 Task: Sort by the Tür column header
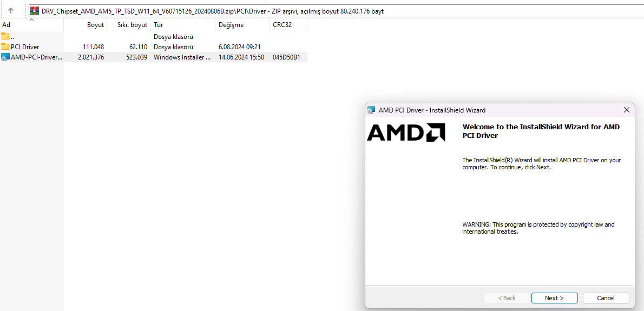tap(183, 25)
